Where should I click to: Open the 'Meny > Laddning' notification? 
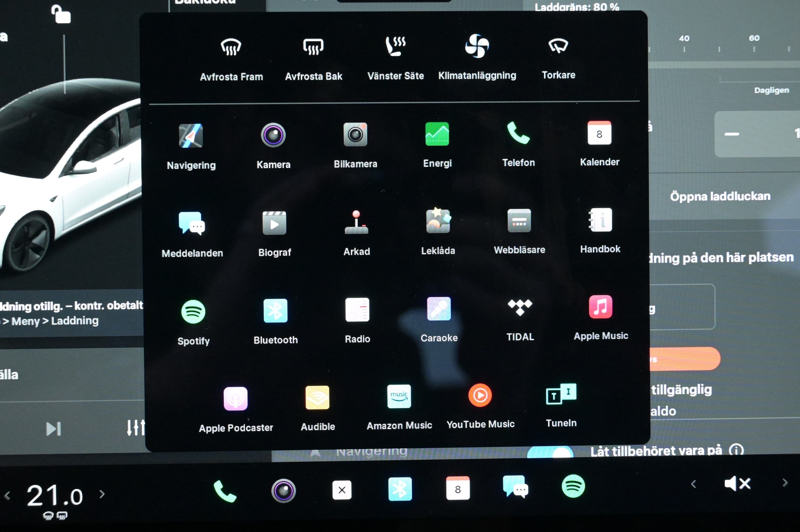[72, 313]
